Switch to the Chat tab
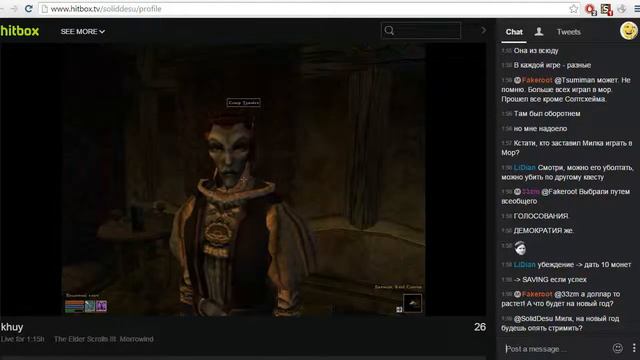Viewport: 640px width, 360px height. 514,32
